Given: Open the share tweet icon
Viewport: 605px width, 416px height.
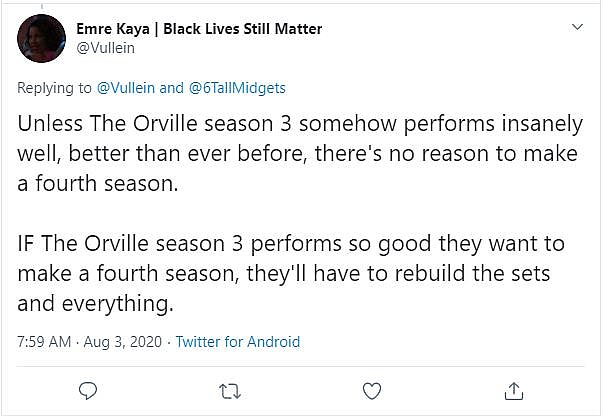Looking at the screenshot, I should click(514, 389).
